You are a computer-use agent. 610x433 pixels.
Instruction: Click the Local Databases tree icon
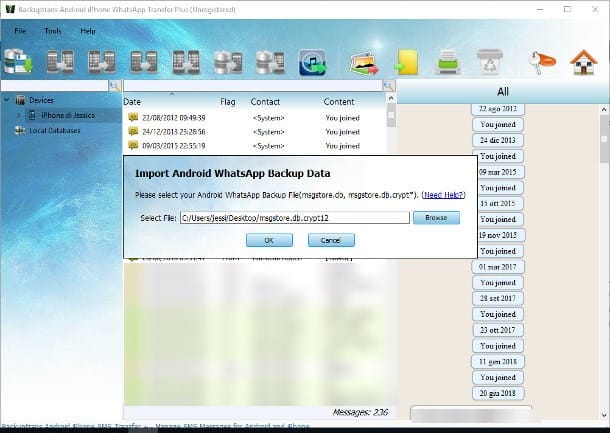pos(20,130)
